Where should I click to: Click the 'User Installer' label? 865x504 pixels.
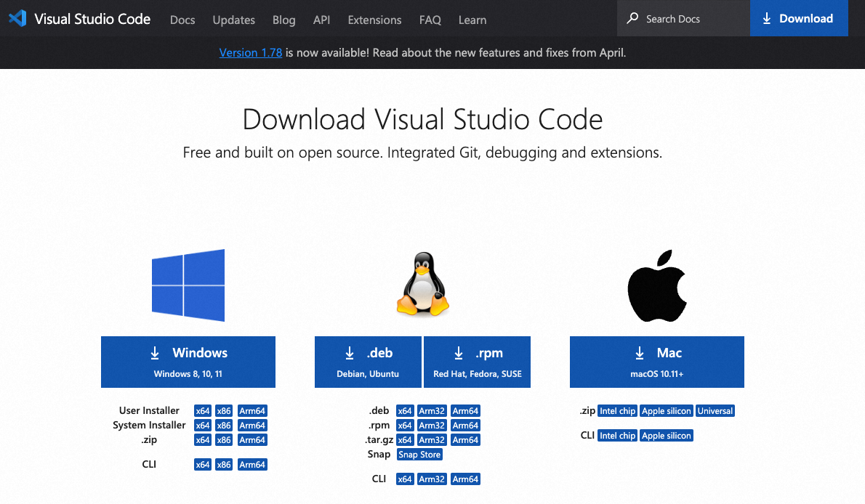(x=149, y=411)
